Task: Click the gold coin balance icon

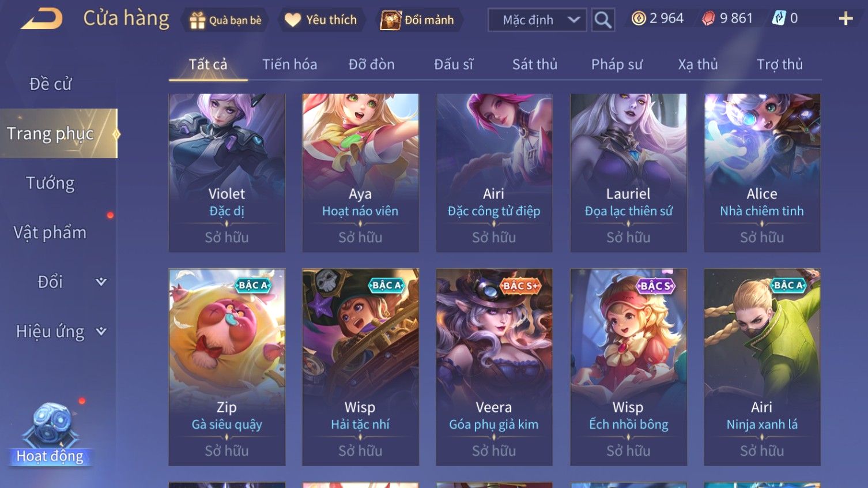Action: click(639, 18)
